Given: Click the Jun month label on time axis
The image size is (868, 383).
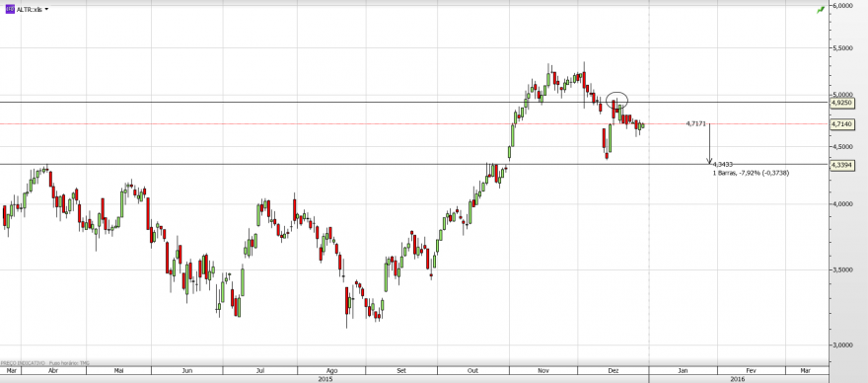Looking at the screenshot, I should coord(187,370).
